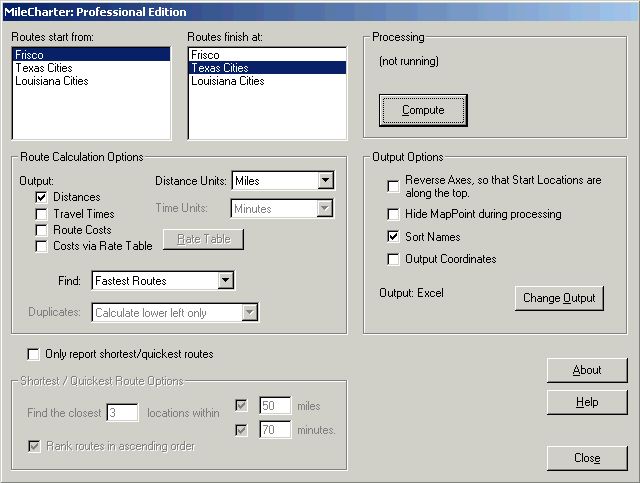Toggle Reverse Axes checkbox
The image size is (640, 483).
393,186
